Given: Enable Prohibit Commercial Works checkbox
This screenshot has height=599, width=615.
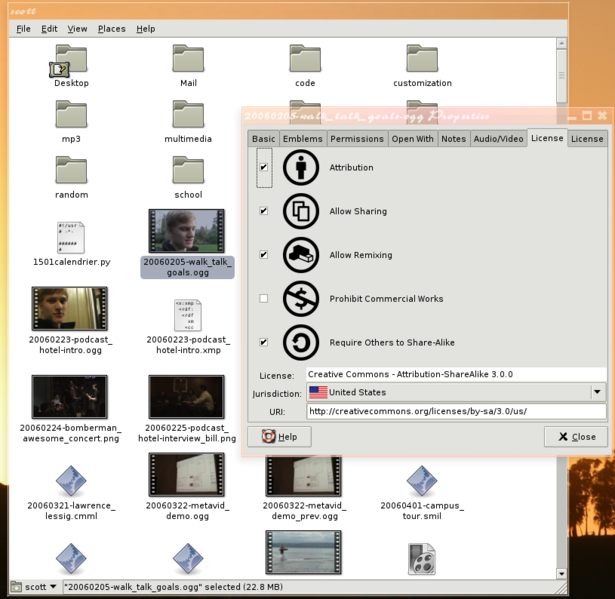Looking at the screenshot, I should [264, 299].
